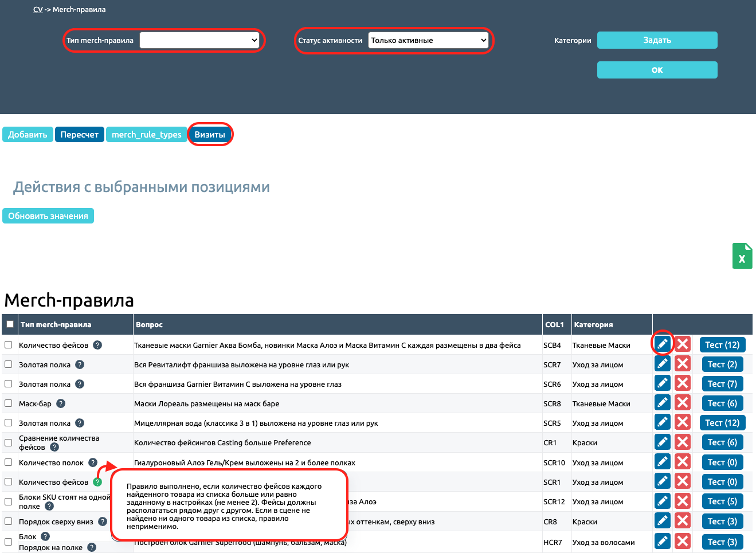The height and width of the screenshot is (553, 756).
Task: Toggle the select-all checkbox in table header
Action: coord(10,324)
